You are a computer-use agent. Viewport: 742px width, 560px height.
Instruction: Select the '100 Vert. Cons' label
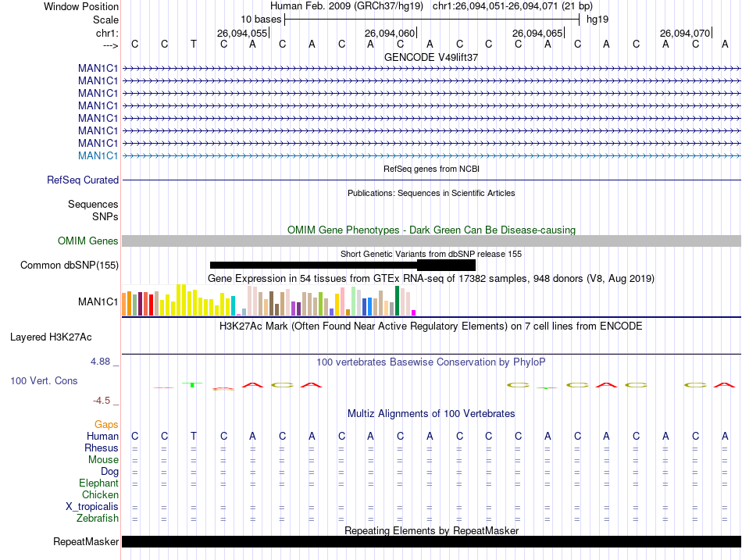coord(44,380)
